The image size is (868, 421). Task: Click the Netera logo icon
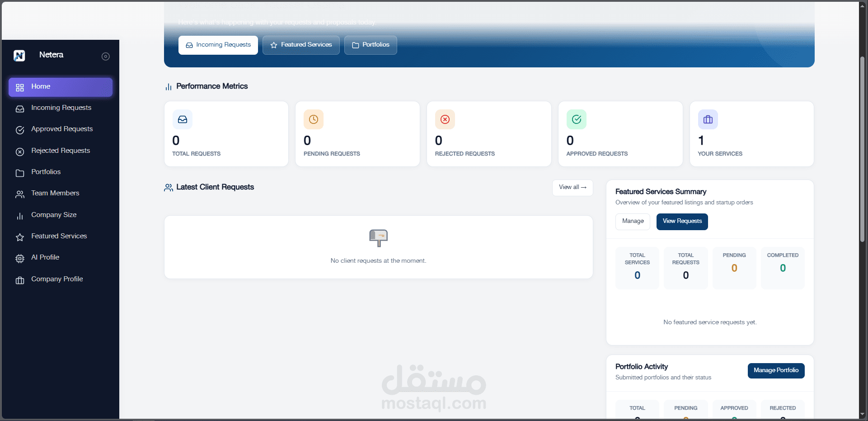19,56
